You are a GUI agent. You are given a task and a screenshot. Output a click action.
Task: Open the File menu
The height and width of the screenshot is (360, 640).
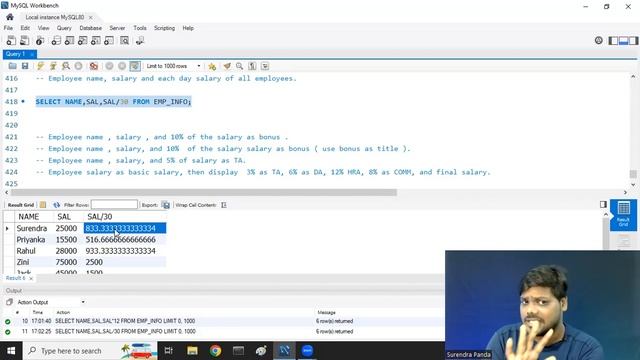pyautogui.click(x=8, y=28)
